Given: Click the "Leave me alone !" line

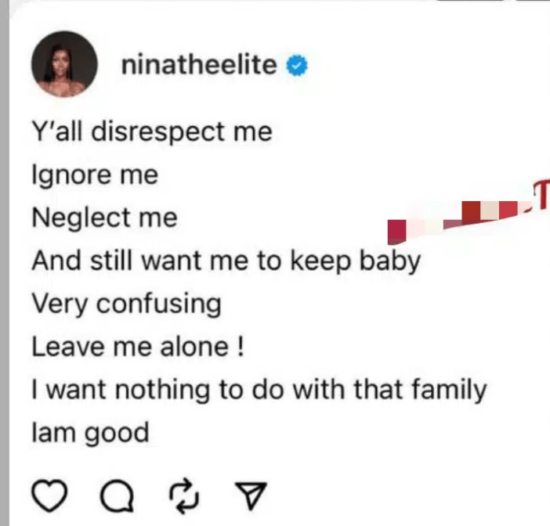Looking at the screenshot, I should pos(138,347).
